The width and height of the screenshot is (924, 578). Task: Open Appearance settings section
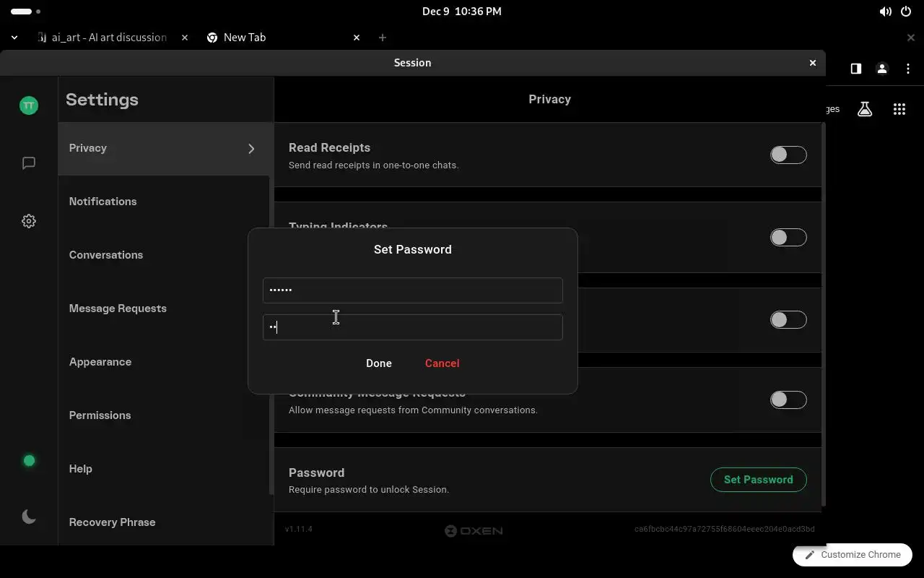tap(164, 362)
